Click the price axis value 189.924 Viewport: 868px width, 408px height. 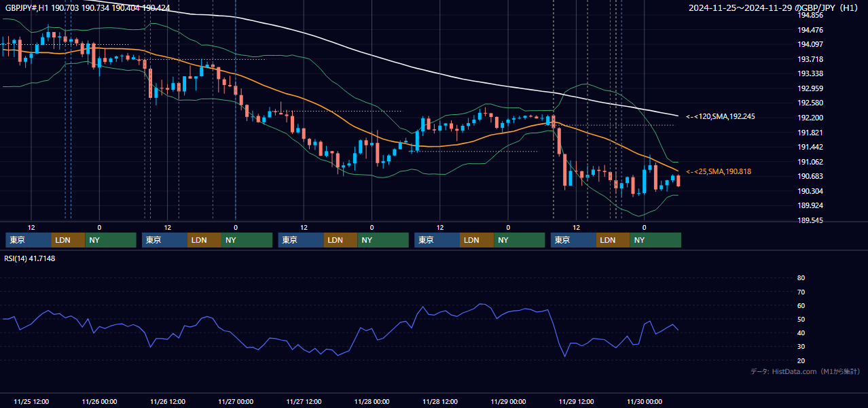(810, 206)
